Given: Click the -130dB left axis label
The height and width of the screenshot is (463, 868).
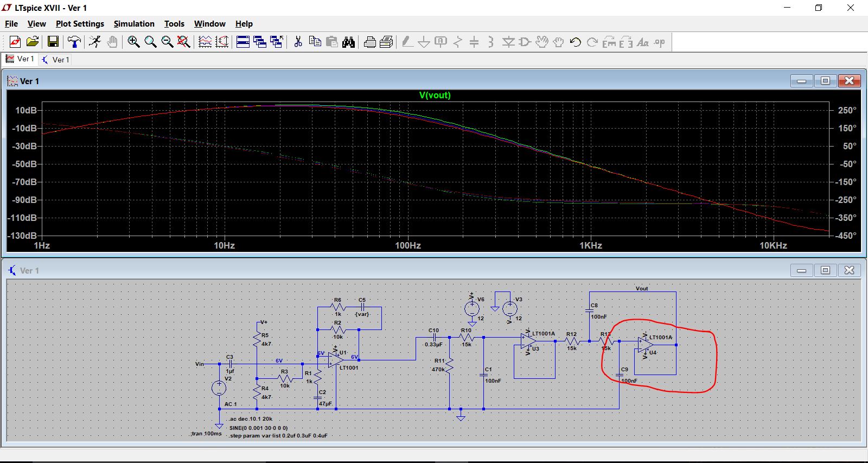Looking at the screenshot, I should [x=22, y=236].
